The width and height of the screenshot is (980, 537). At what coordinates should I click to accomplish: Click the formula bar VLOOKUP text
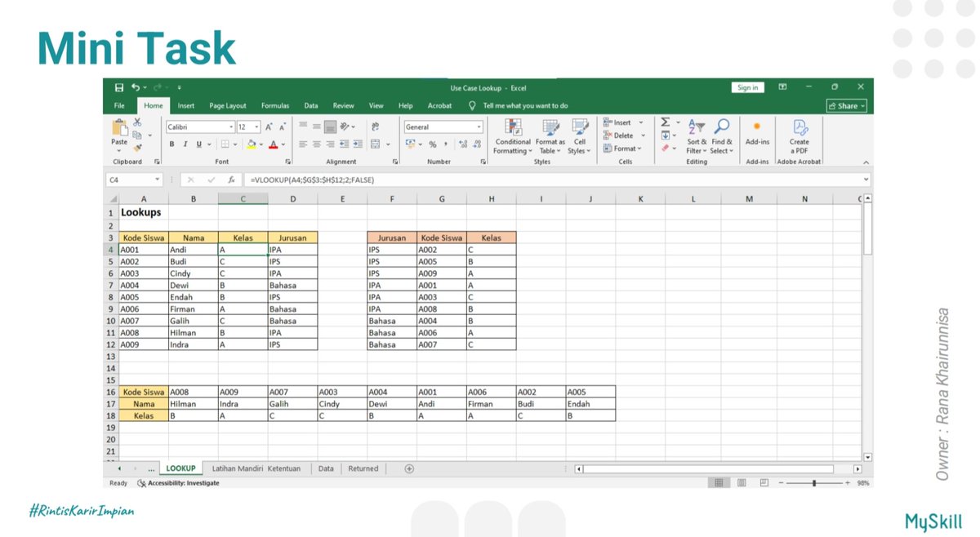pos(313,180)
